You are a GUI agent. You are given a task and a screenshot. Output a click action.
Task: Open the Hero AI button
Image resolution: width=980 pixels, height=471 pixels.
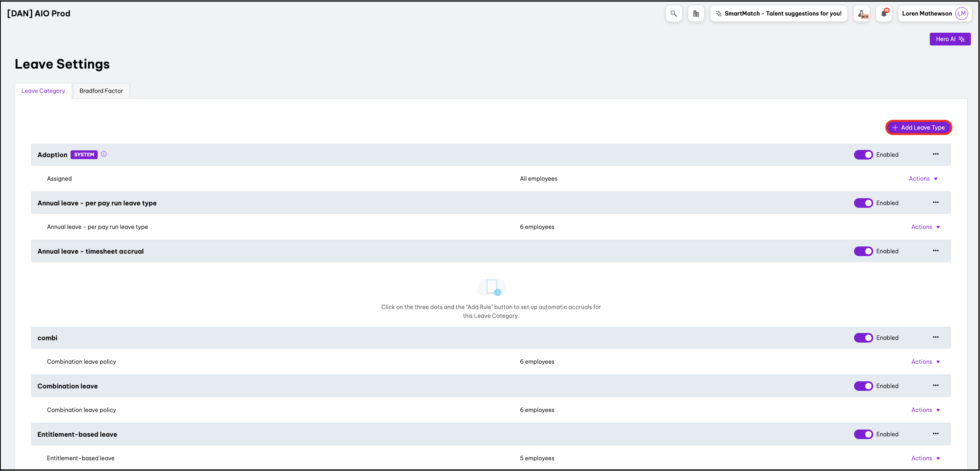(950, 39)
